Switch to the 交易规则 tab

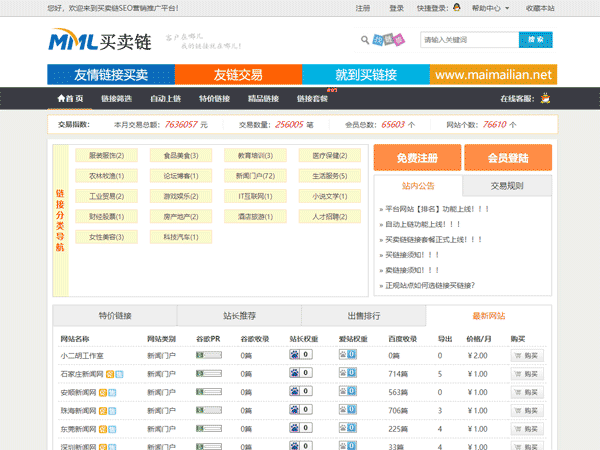[507, 186]
